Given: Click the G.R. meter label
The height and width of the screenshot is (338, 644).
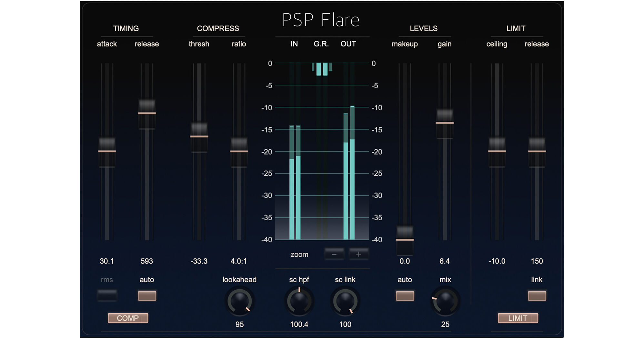Looking at the screenshot, I should [321, 44].
